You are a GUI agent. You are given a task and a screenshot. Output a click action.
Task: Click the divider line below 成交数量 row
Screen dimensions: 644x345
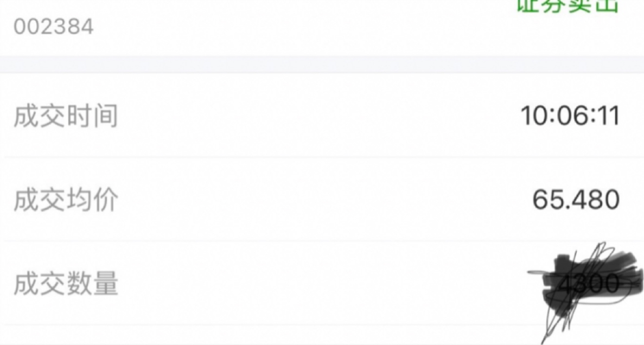[x=322, y=325]
